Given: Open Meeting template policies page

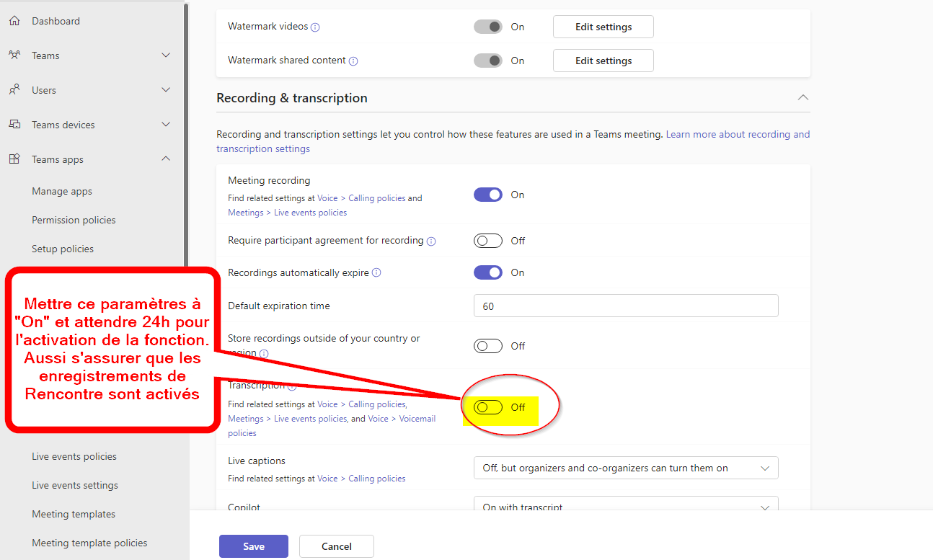Looking at the screenshot, I should pyautogui.click(x=89, y=543).
